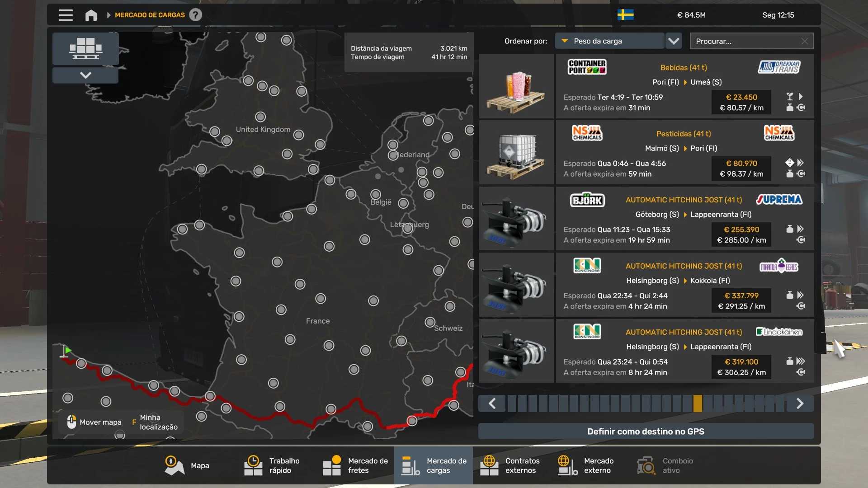This screenshot has width=868, height=488.
Task: Clear the search field with the X icon
Action: 805,41
